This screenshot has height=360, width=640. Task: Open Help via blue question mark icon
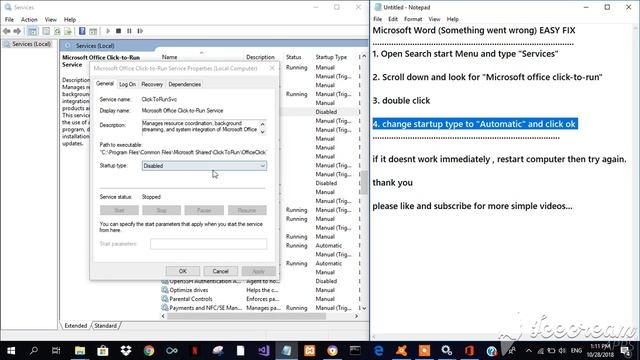pos(82,31)
